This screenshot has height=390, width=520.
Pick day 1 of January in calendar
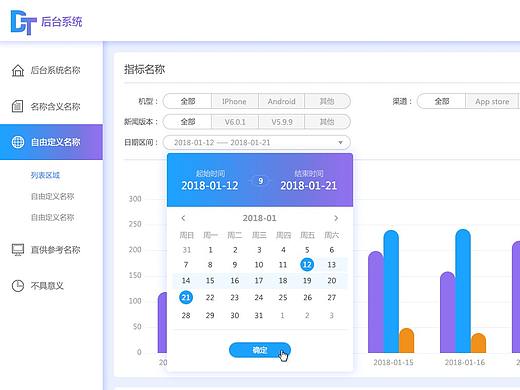tap(210, 250)
